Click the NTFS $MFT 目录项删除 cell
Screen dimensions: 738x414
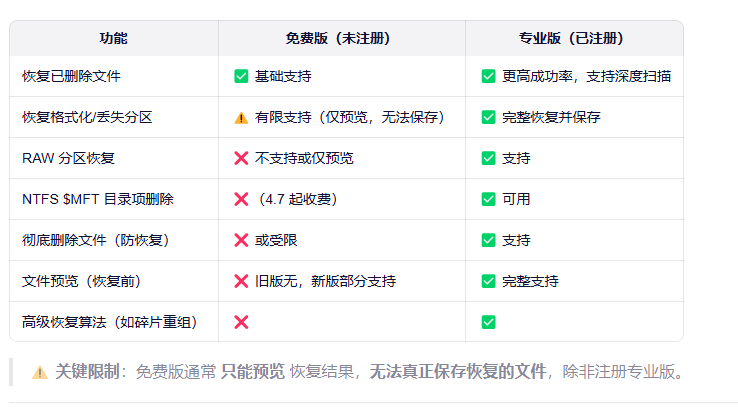(x=98, y=199)
